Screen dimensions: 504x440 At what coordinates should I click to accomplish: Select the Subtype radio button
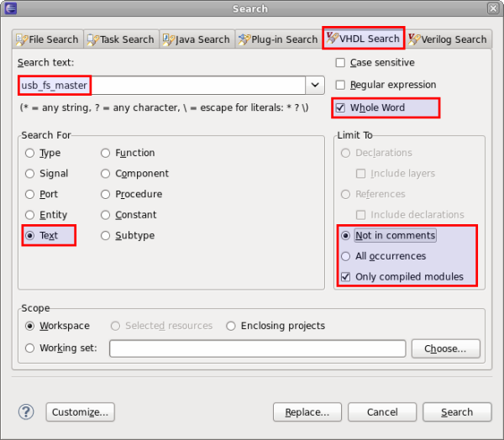point(106,236)
